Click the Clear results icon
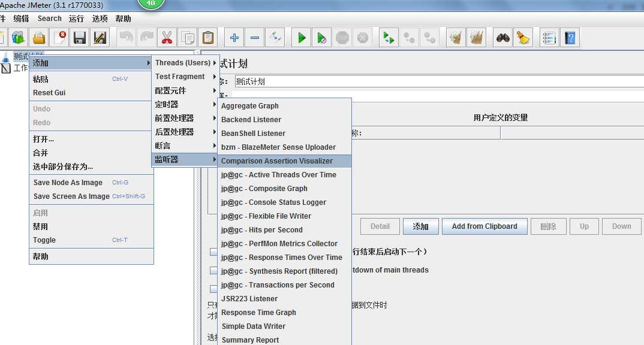 click(x=456, y=38)
